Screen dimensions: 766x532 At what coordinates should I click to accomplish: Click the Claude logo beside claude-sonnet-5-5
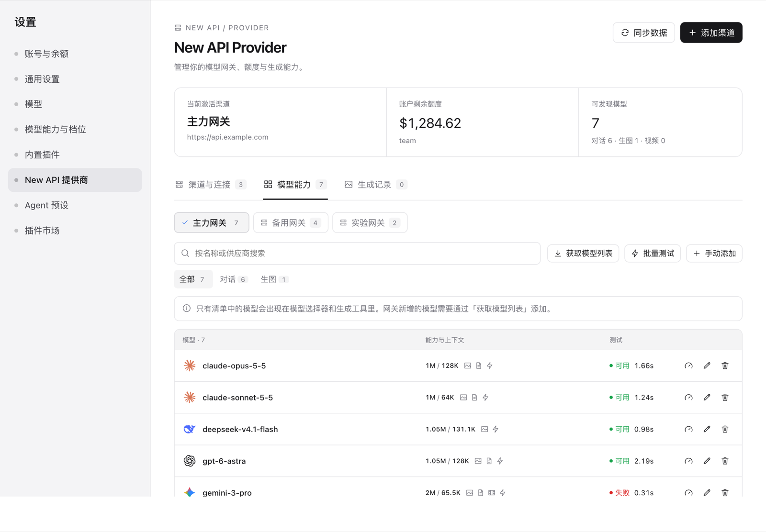190,397
